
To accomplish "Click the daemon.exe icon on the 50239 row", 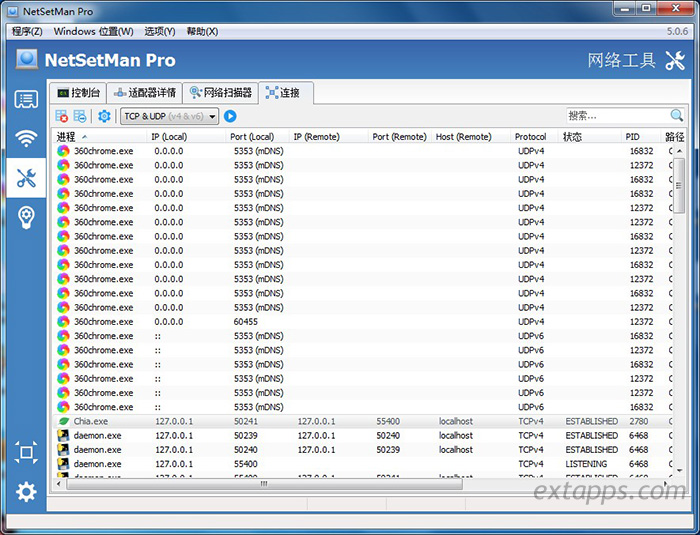I will click(x=63, y=435).
